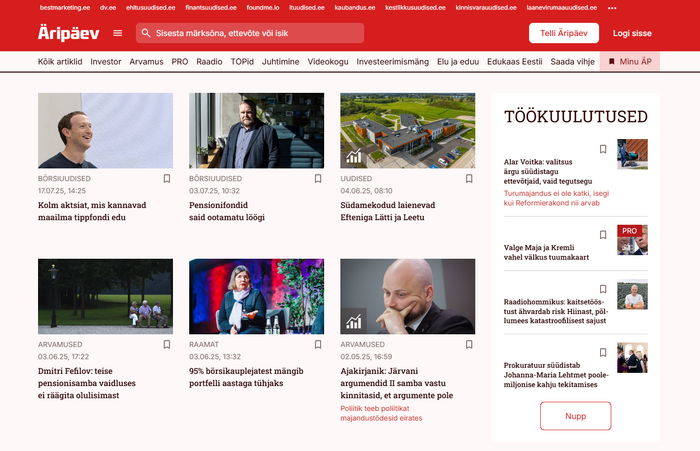Open the Investor menu tab
Screen dimensions: 700x451
(x=106, y=62)
